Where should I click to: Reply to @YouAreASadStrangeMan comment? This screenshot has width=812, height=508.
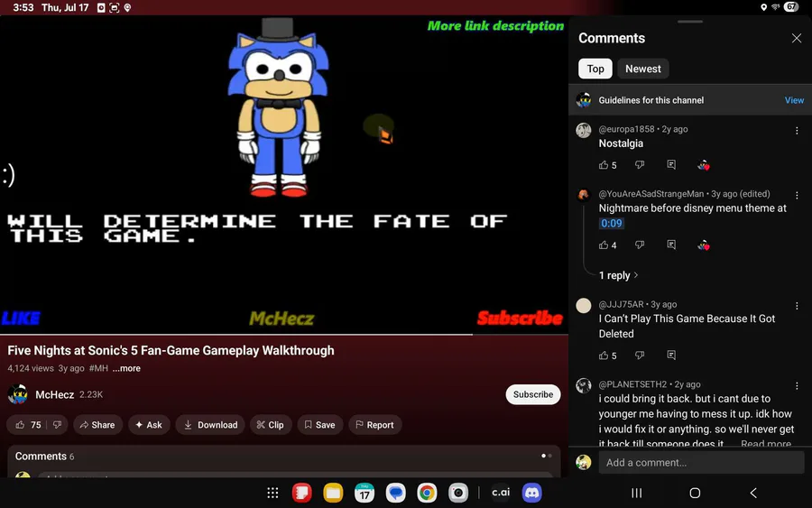pos(671,245)
